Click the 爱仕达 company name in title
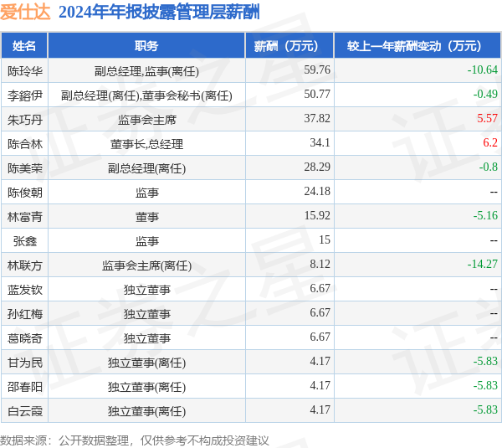Viewport: 502px width, 448px height. (25, 13)
